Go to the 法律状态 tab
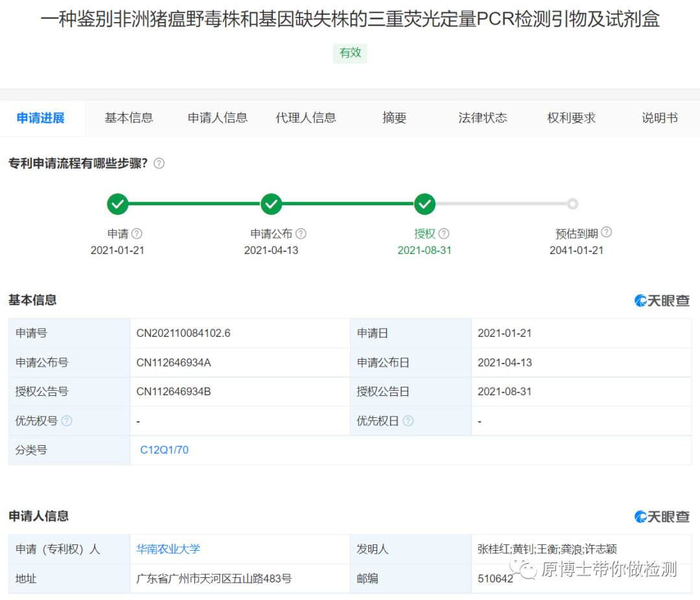The height and width of the screenshot is (600, 700). tap(483, 118)
